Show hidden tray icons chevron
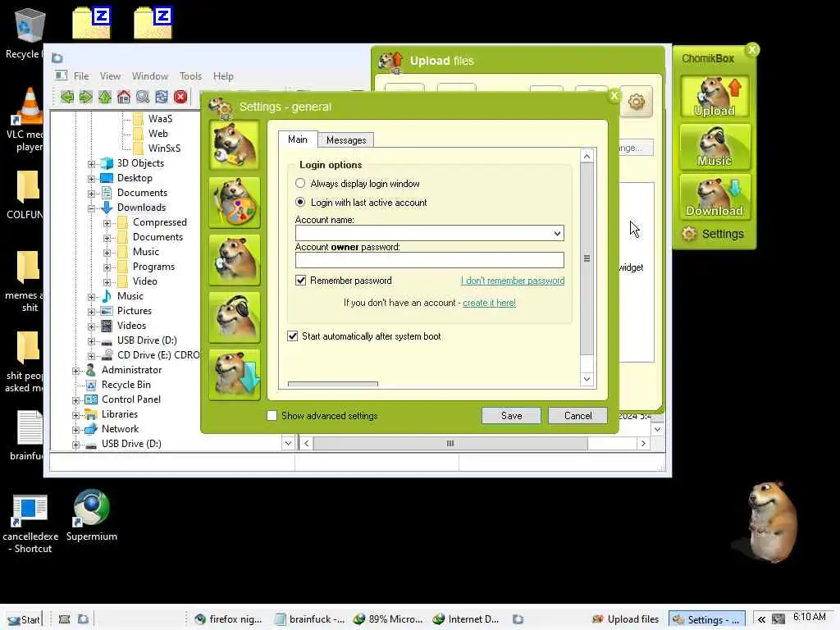The image size is (840, 630). click(760, 619)
